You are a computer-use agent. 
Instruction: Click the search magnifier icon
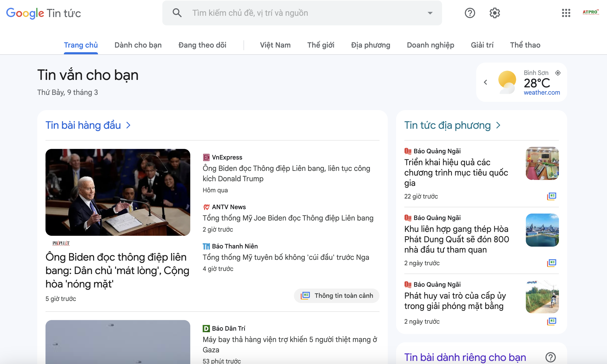pyautogui.click(x=177, y=13)
